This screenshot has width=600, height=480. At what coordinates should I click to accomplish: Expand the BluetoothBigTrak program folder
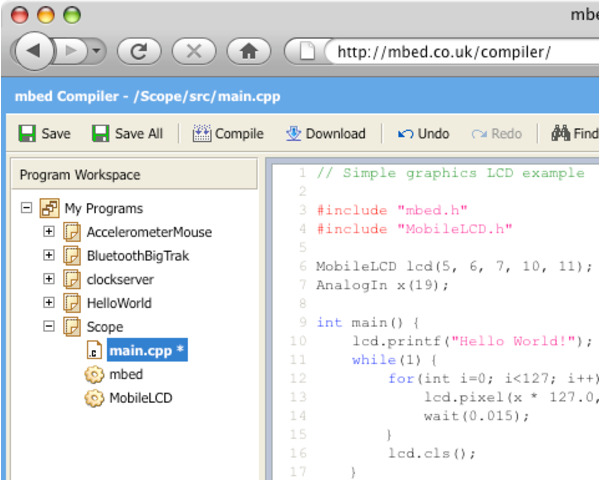point(48,255)
